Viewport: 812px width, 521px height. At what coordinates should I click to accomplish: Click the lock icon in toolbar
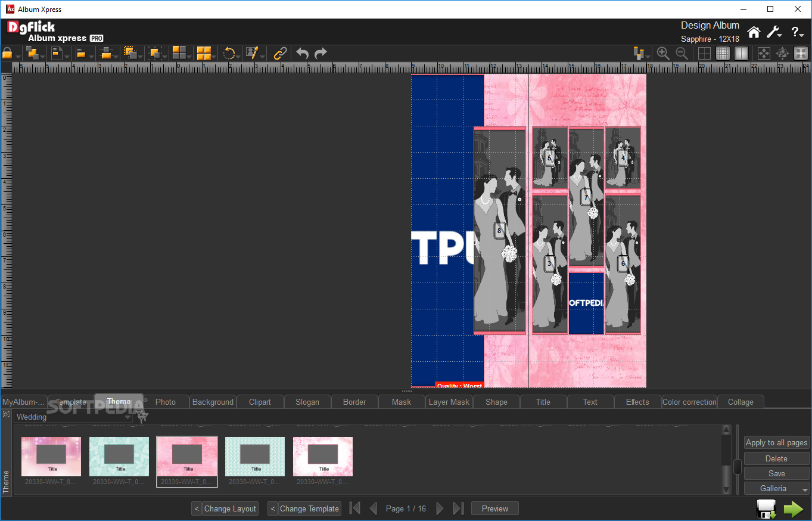point(7,53)
